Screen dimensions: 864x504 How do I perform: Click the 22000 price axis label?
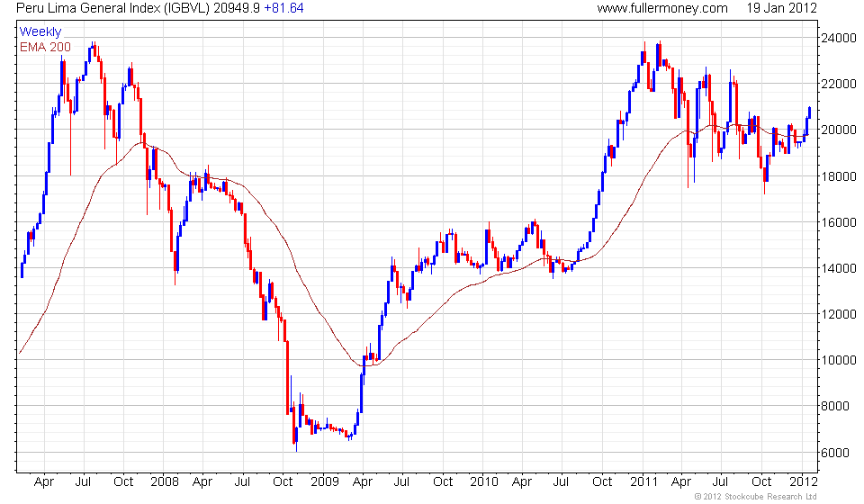pos(839,84)
